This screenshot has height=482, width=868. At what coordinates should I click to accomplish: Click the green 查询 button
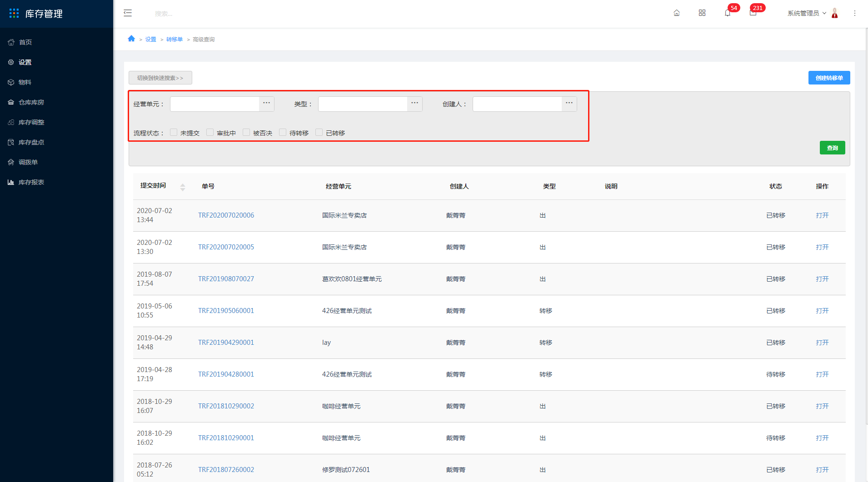point(832,148)
